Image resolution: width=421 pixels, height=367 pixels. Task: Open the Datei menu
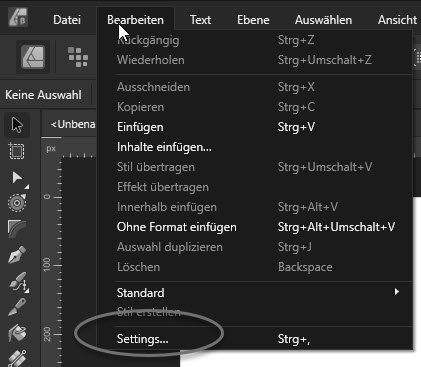(67, 20)
